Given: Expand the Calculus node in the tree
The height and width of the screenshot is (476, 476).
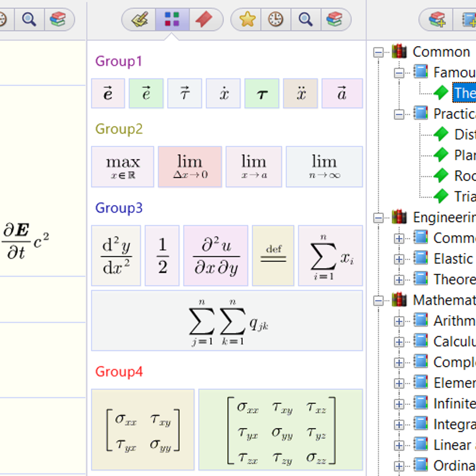Looking at the screenshot, I should pyautogui.click(x=399, y=342).
